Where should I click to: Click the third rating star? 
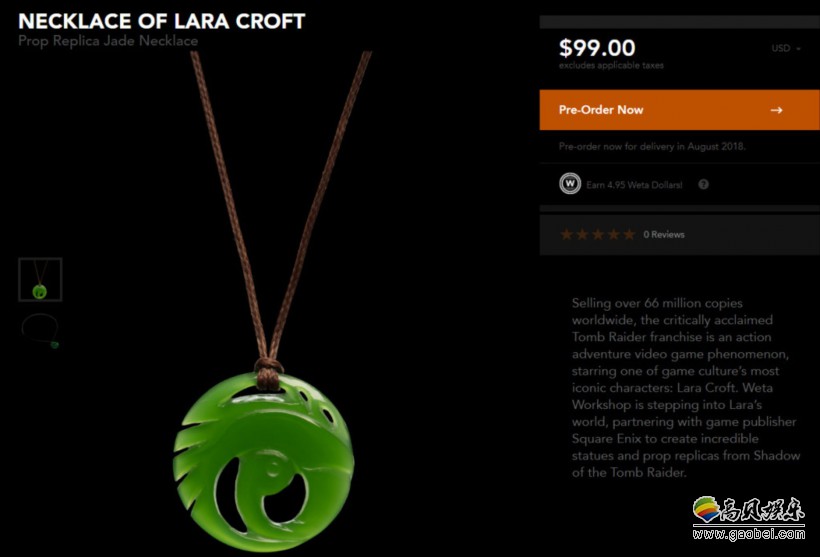598,234
